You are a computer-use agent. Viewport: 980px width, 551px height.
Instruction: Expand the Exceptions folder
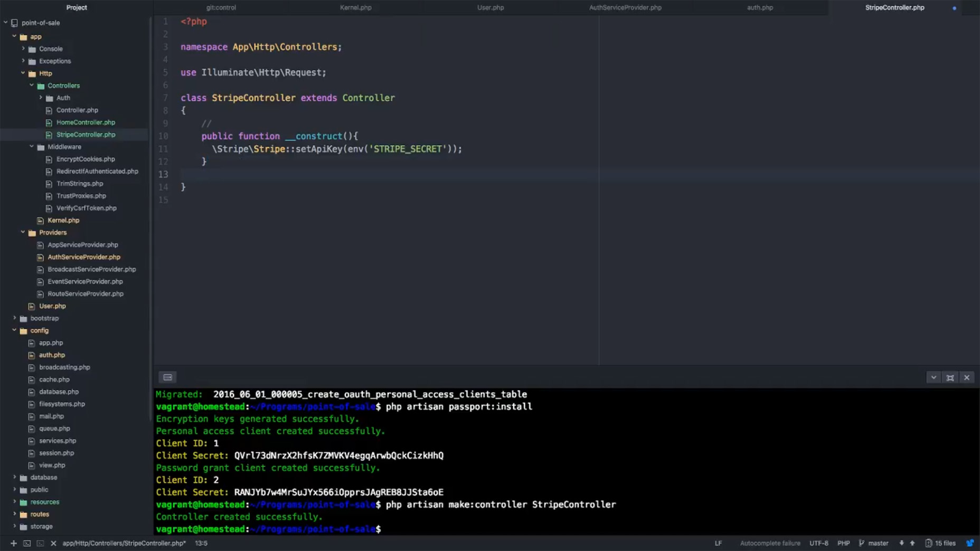pyautogui.click(x=23, y=61)
